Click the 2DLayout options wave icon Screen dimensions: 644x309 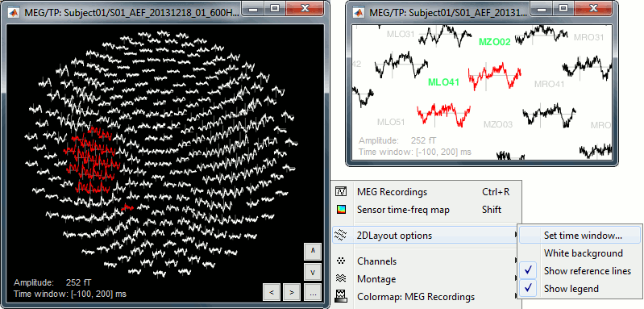click(341, 236)
